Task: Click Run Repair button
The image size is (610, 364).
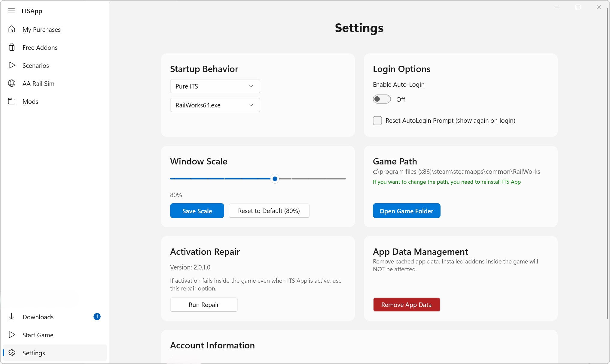Action: 204,305
